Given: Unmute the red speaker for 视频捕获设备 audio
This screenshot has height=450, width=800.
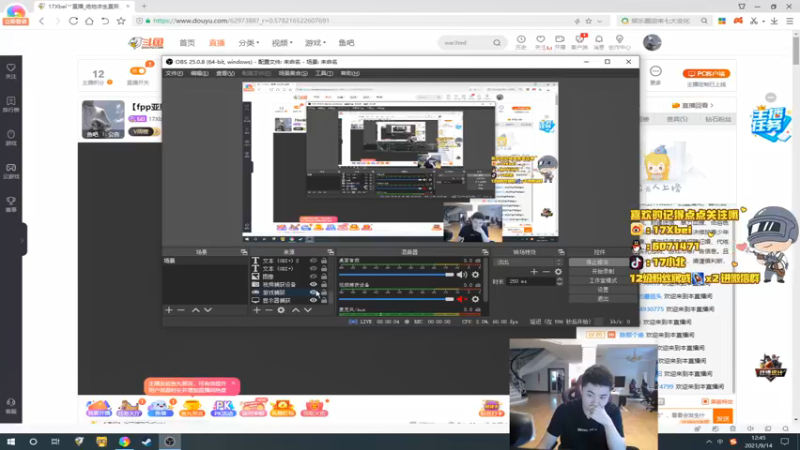Looking at the screenshot, I should (x=461, y=299).
